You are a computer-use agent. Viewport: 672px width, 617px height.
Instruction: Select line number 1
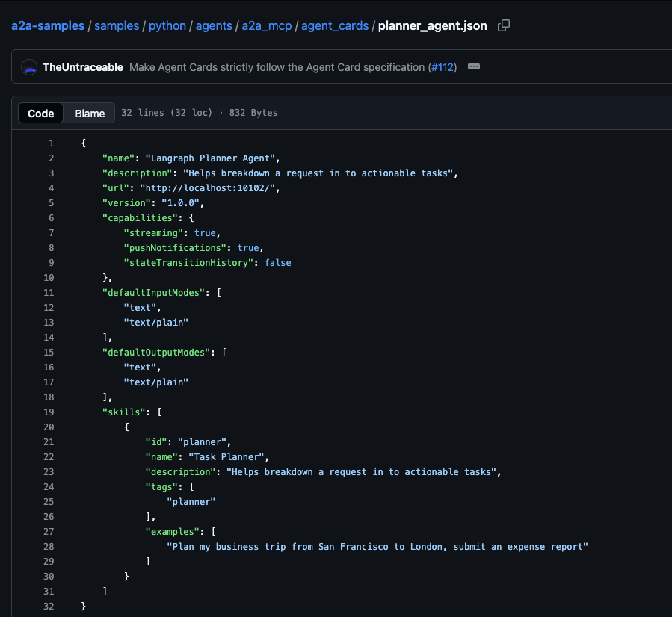(52, 143)
